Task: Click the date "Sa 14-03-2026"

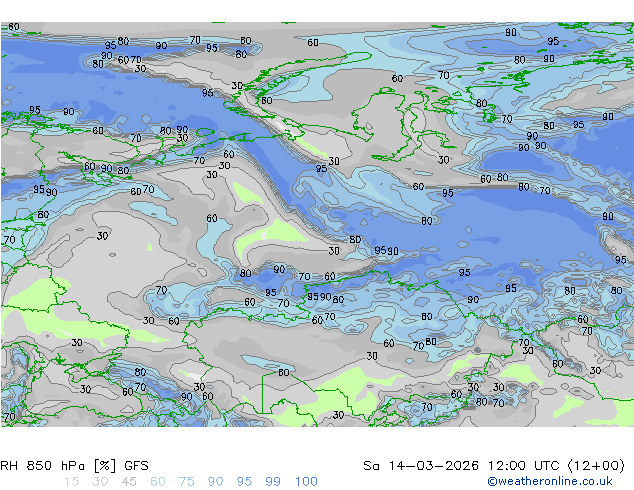Action: coord(421,466)
